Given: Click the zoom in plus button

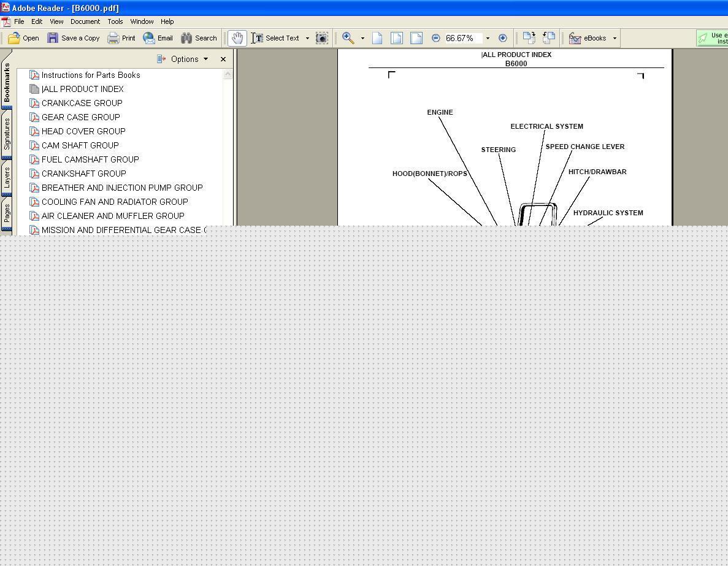Looking at the screenshot, I should tap(502, 38).
